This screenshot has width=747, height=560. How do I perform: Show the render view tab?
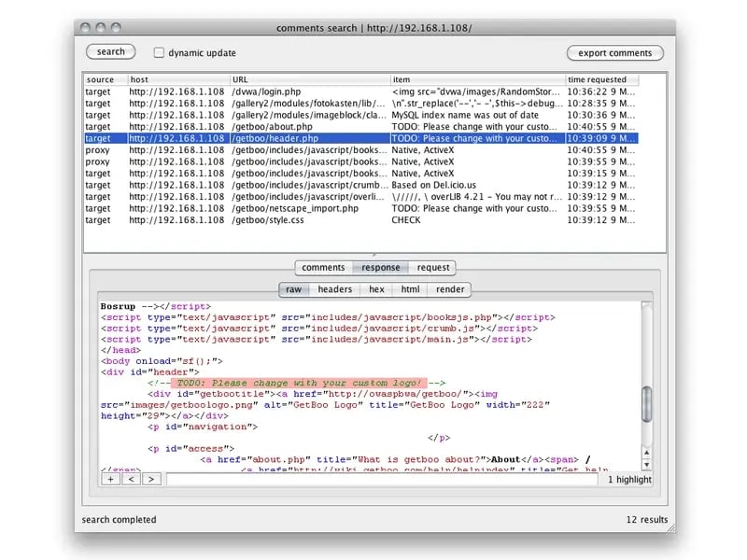450,289
